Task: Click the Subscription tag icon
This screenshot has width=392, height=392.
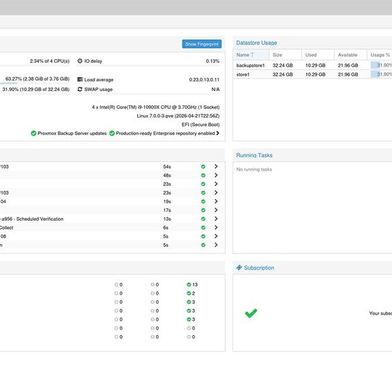Action: [239, 268]
